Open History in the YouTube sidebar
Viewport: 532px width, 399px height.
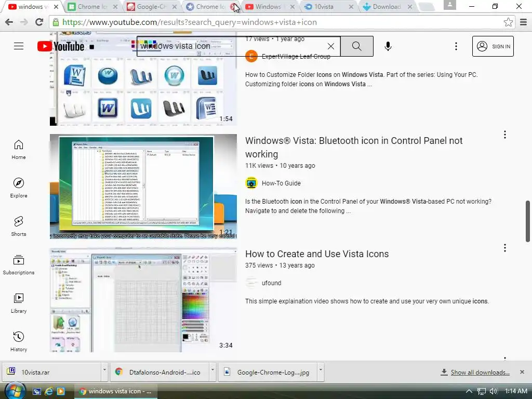pyautogui.click(x=19, y=342)
